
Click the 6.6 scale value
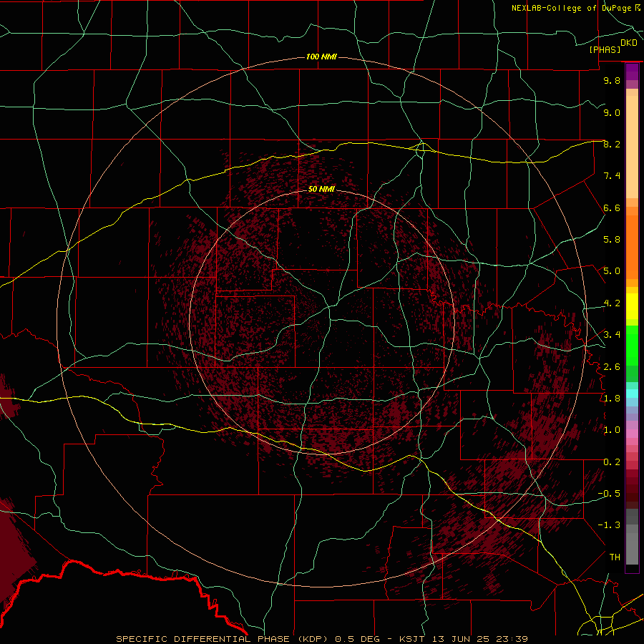point(612,208)
